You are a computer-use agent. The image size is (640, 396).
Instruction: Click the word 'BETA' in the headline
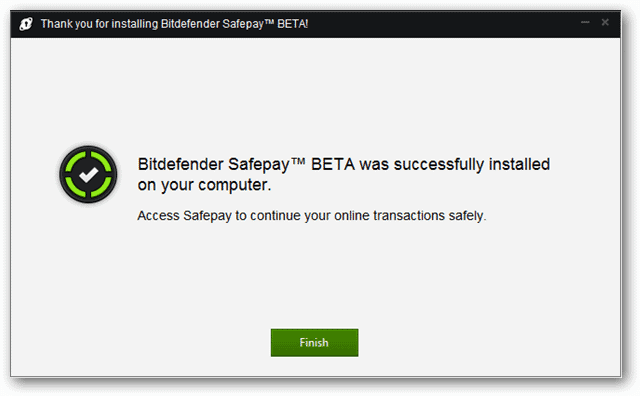click(x=333, y=164)
